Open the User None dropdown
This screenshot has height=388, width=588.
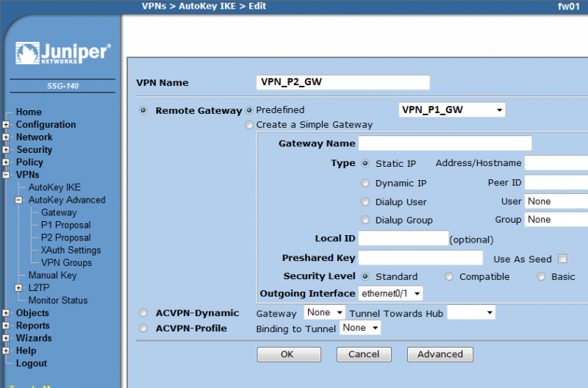tap(556, 201)
